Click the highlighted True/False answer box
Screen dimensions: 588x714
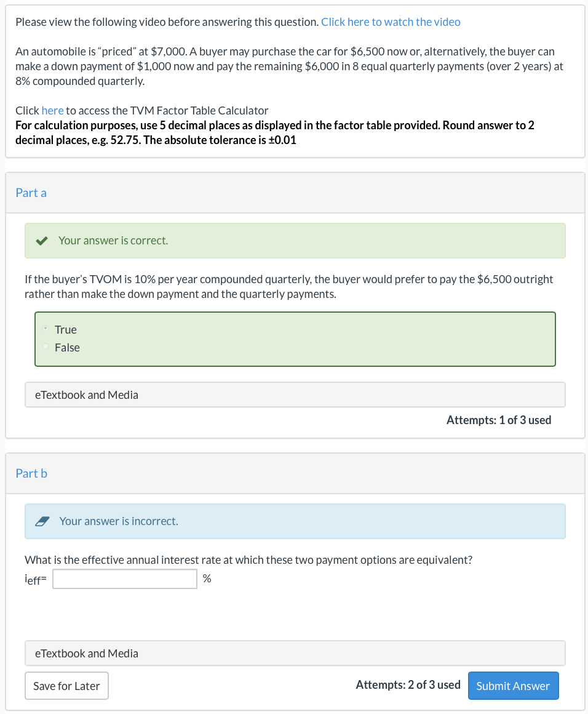(295, 339)
